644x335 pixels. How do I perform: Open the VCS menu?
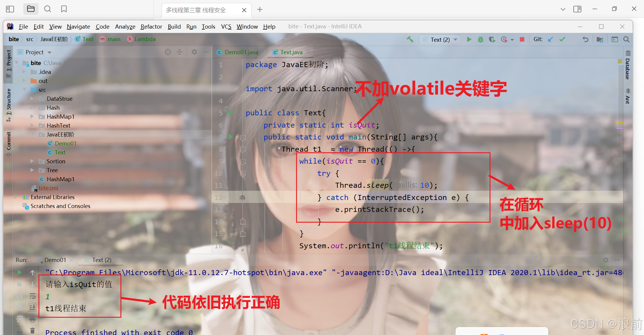pos(226,27)
